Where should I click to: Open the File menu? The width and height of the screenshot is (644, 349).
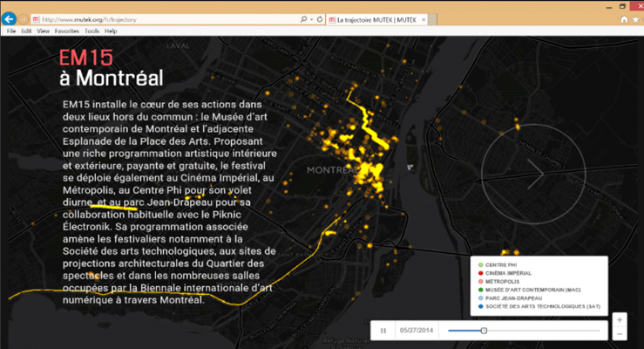11,31
